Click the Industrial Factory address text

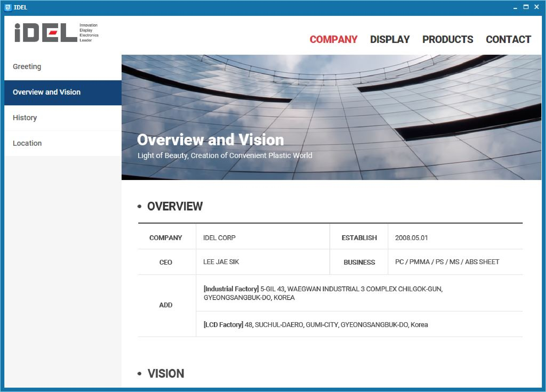coord(323,293)
